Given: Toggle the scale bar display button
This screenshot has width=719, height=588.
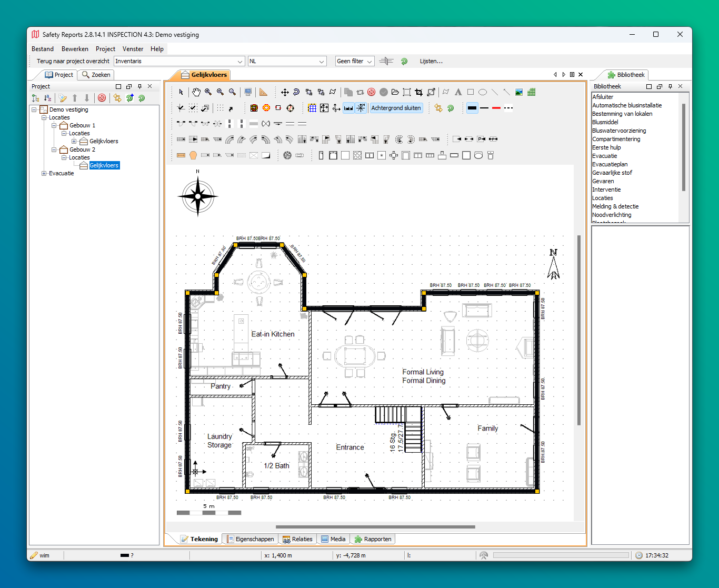Looking at the screenshot, I should coord(348,108).
